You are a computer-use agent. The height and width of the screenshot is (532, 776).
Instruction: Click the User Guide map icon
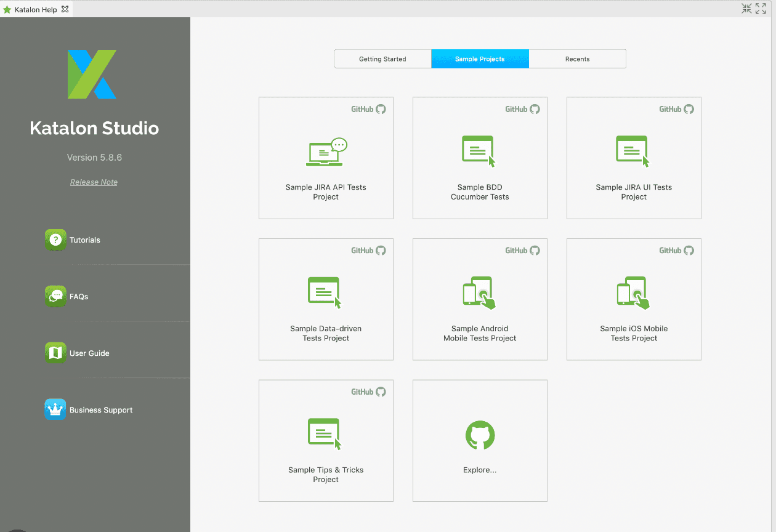point(55,353)
